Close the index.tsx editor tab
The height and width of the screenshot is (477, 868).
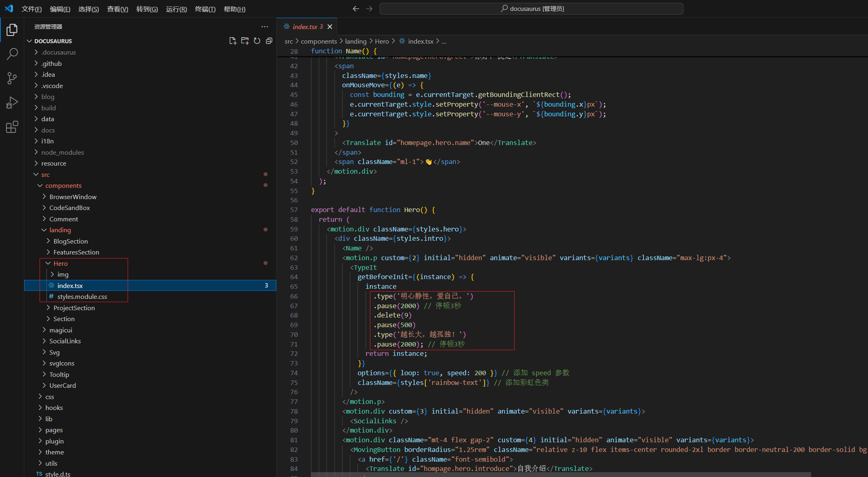[330, 27]
